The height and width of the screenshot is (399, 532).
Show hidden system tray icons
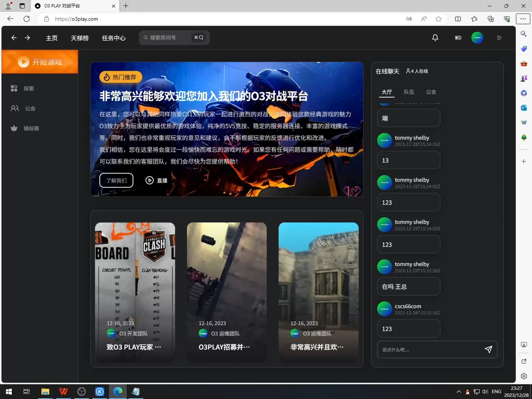click(459, 392)
